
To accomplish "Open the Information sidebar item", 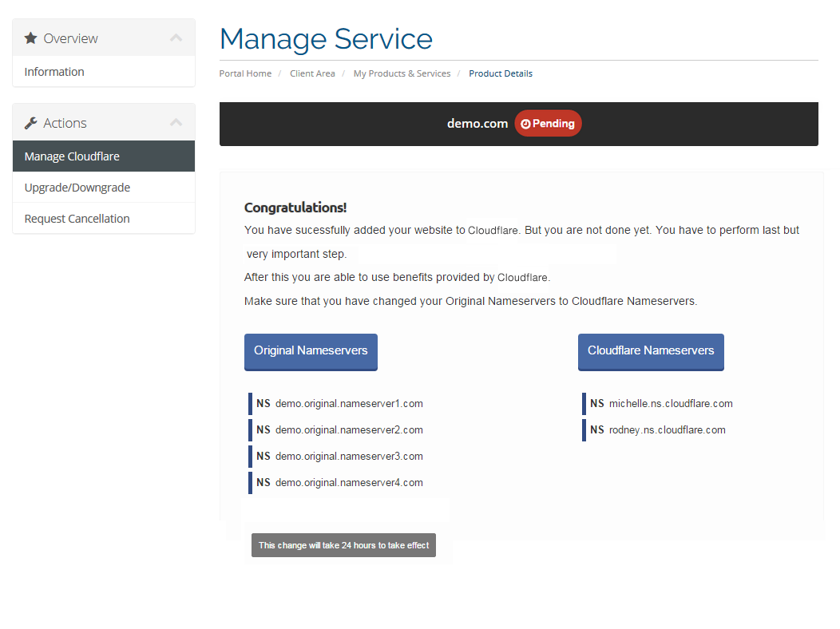I will point(54,72).
